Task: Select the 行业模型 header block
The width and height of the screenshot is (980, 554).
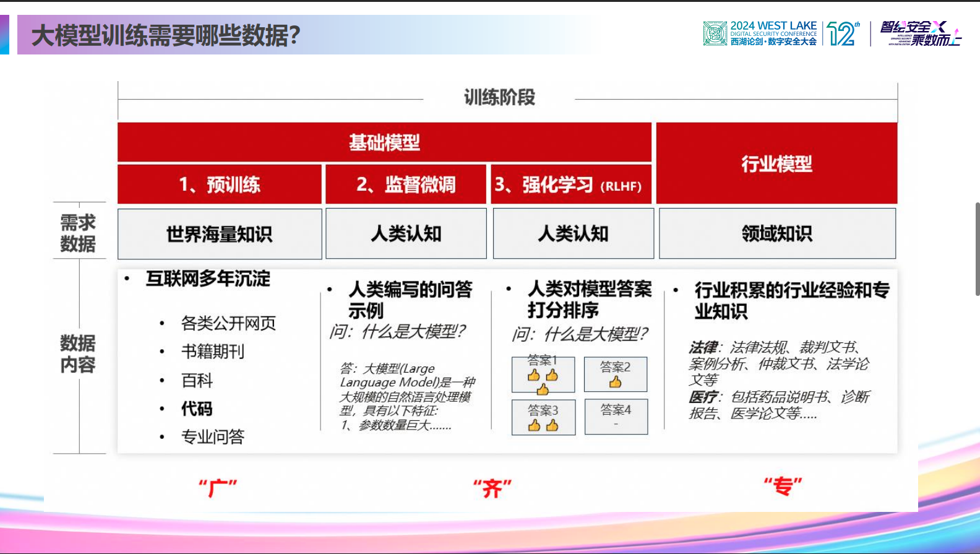Action: click(x=776, y=163)
